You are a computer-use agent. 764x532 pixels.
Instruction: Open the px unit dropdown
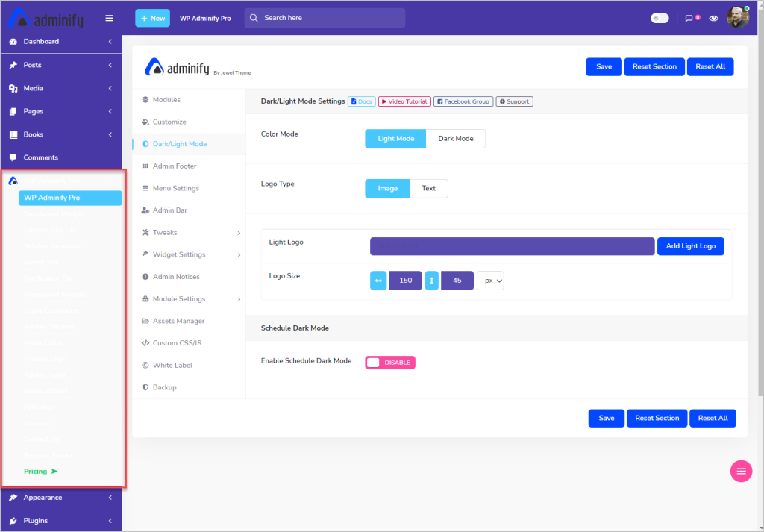(x=490, y=281)
